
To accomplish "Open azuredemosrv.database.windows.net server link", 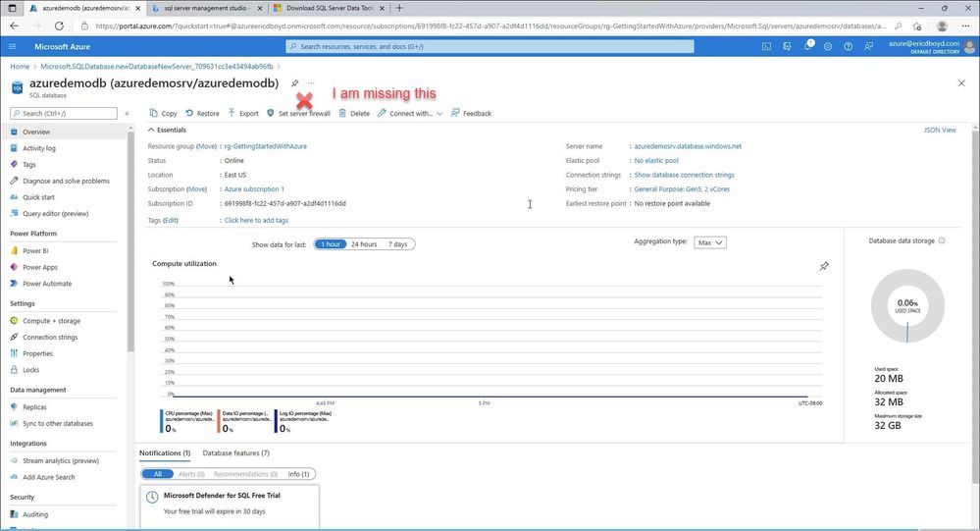I will (x=688, y=146).
